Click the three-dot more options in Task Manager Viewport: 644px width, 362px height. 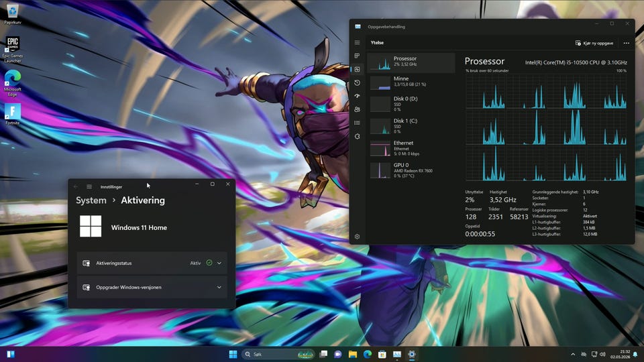(x=626, y=43)
